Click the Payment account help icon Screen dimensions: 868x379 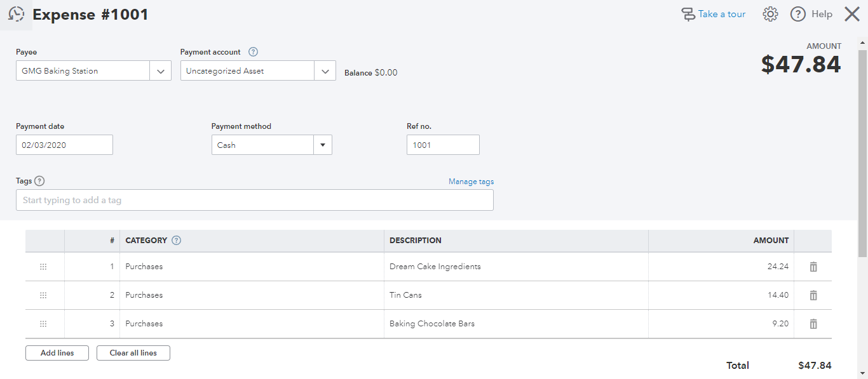tap(253, 52)
